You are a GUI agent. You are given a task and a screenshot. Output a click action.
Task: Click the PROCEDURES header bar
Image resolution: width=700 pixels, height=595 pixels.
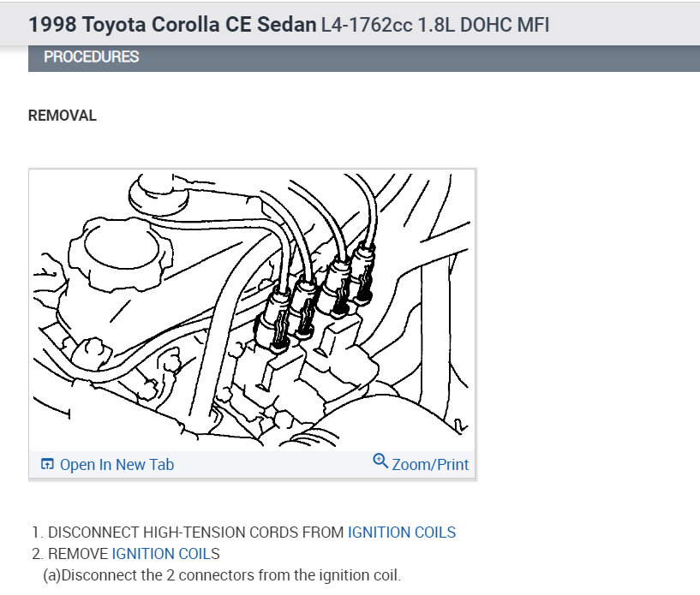[x=364, y=58]
